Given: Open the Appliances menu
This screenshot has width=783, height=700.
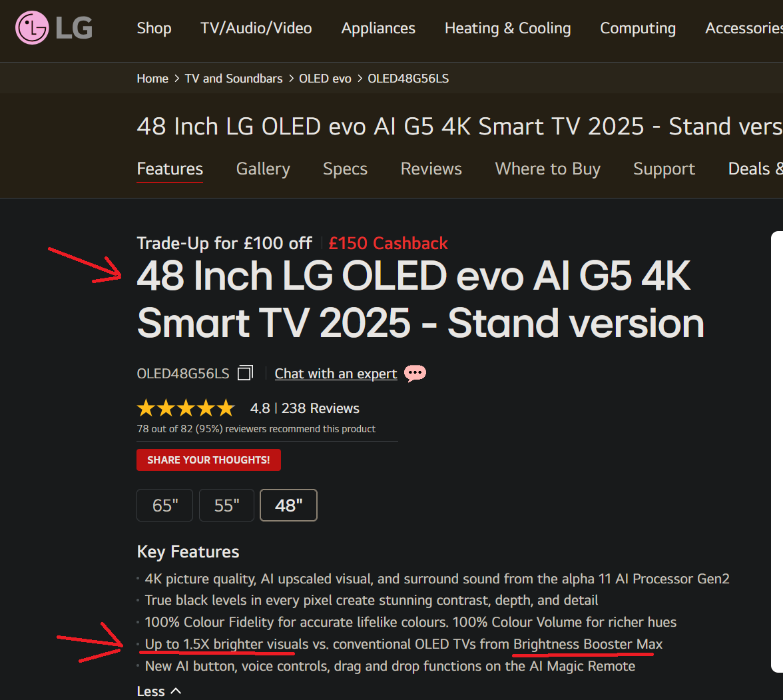Looking at the screenshot, I should (378, 28).
